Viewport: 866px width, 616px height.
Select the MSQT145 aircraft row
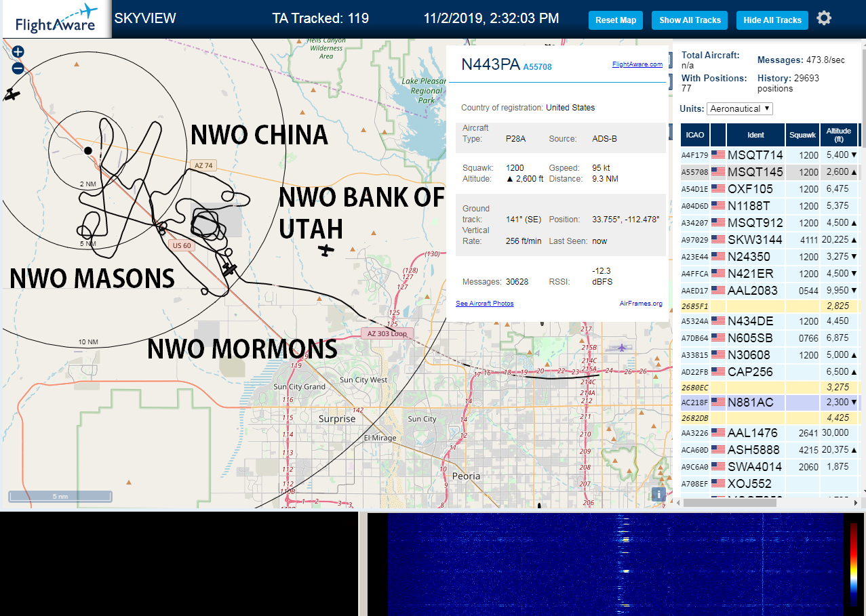(x=770, y=172)
